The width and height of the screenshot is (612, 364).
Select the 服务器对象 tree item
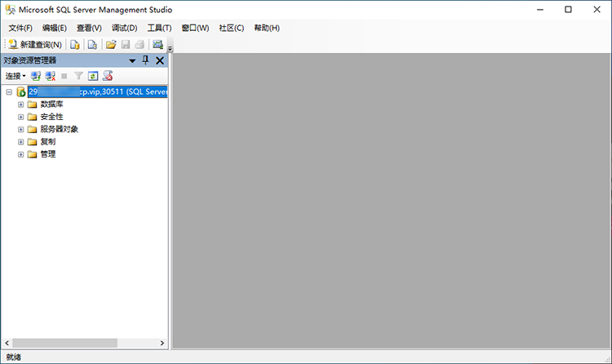pos(59,129)
